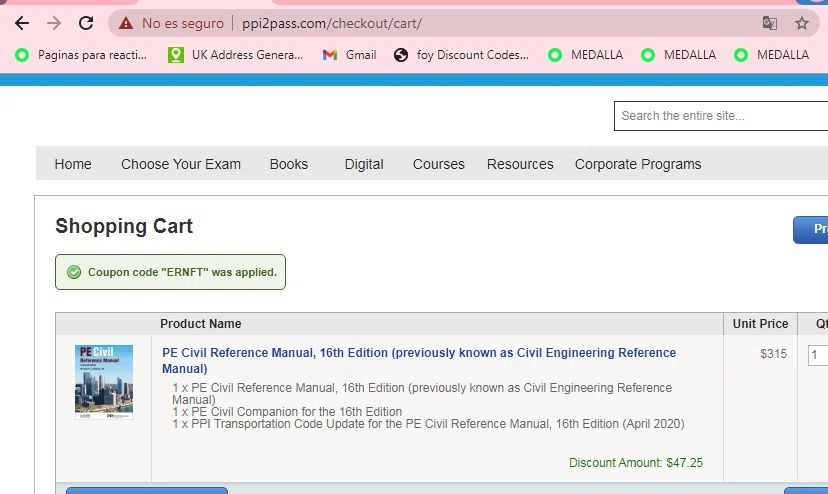Open the 'foy Discount Codes...' bookmark
The image size is (828, 494).
461,55
